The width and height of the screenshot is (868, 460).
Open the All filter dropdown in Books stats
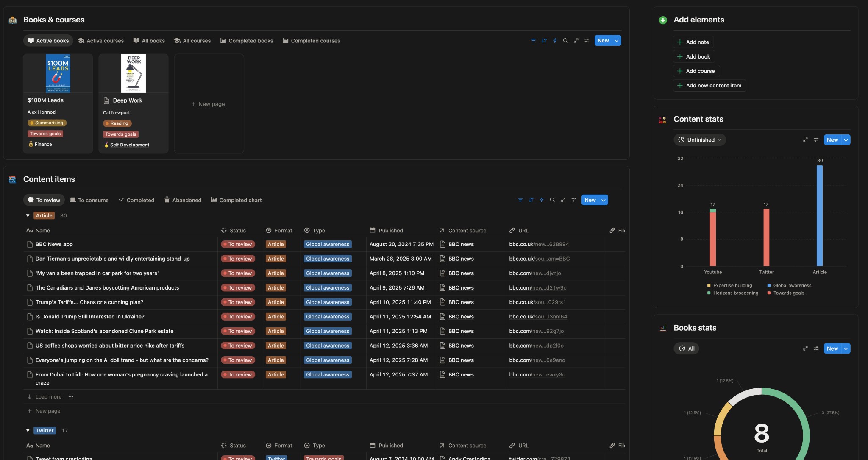(686, 348)
